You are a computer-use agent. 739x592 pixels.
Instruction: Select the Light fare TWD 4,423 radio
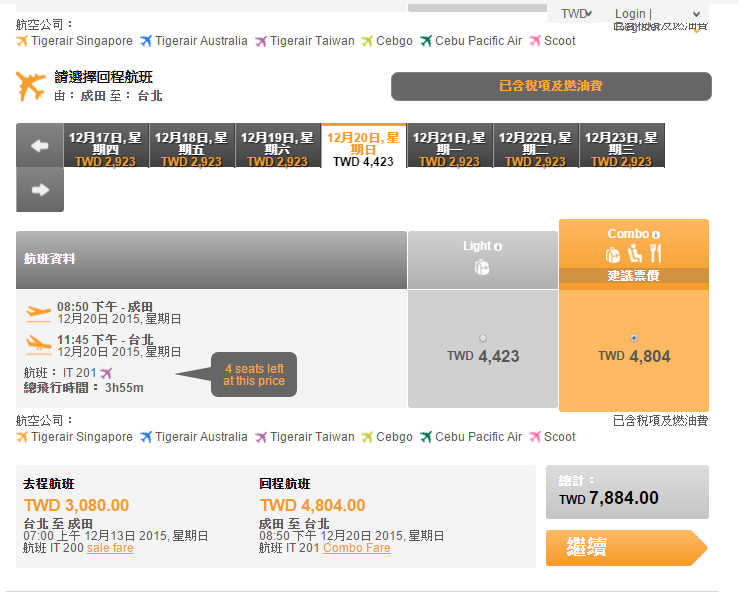coord(483,338)
